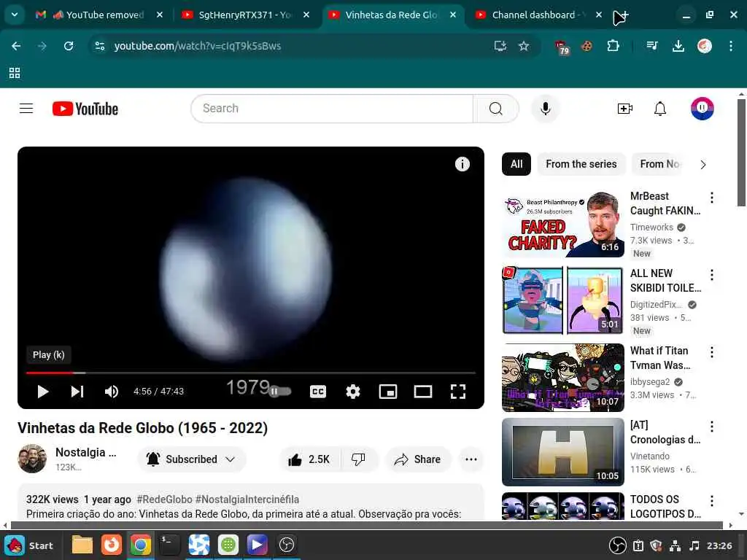Image resolution: width=747 pixels, height=560 pixels.
Task: Play the video
Action: pyautogui.click(x=43, y=392)
